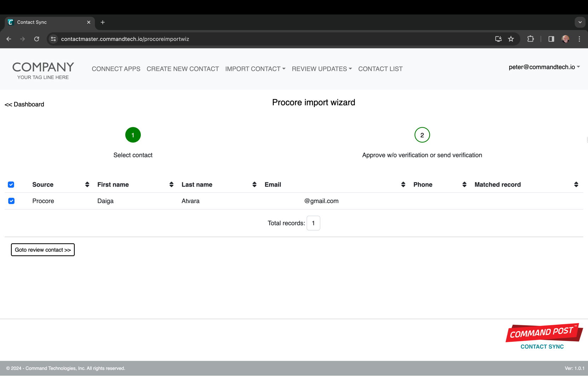Viewport: 588px width, 382px height.
Task: Uncheck the Daiga Atvara row checkbox
Action: (x=11, y=201)
